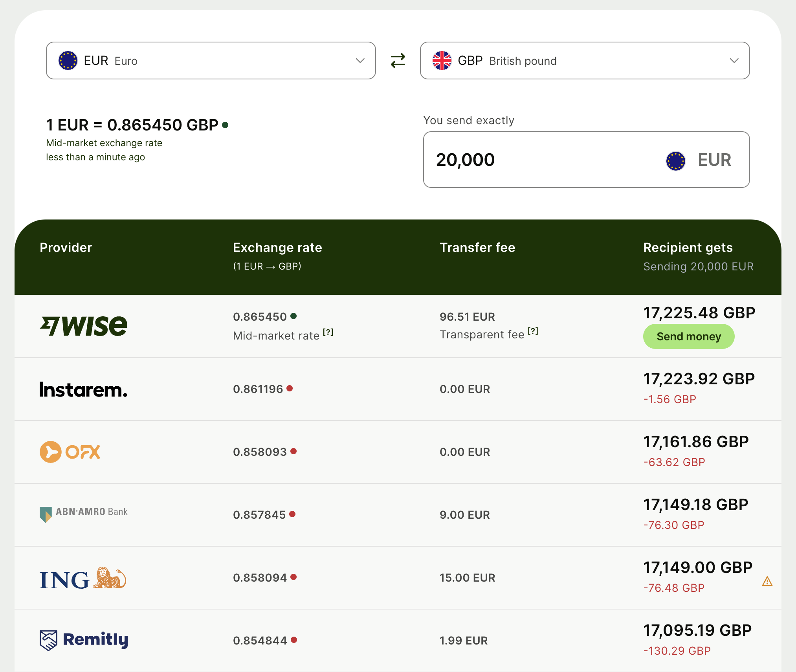The height and width of the screenshot is (672, 796).
Task: Click the Instarem 0.861196 exchange rate
Action: [x=258, y=389]
